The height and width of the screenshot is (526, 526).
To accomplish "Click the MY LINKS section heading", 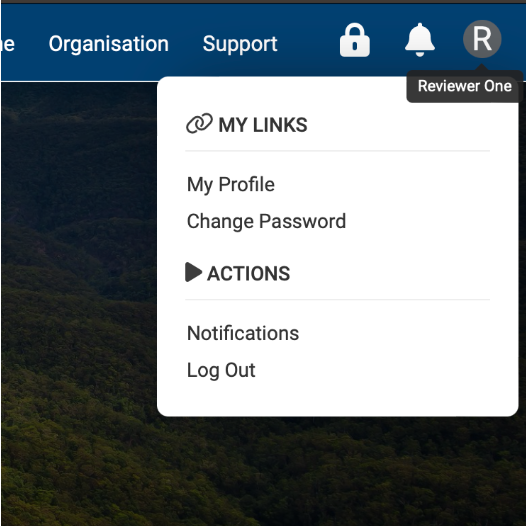I will pyautogui.click(x=263, y=125).
